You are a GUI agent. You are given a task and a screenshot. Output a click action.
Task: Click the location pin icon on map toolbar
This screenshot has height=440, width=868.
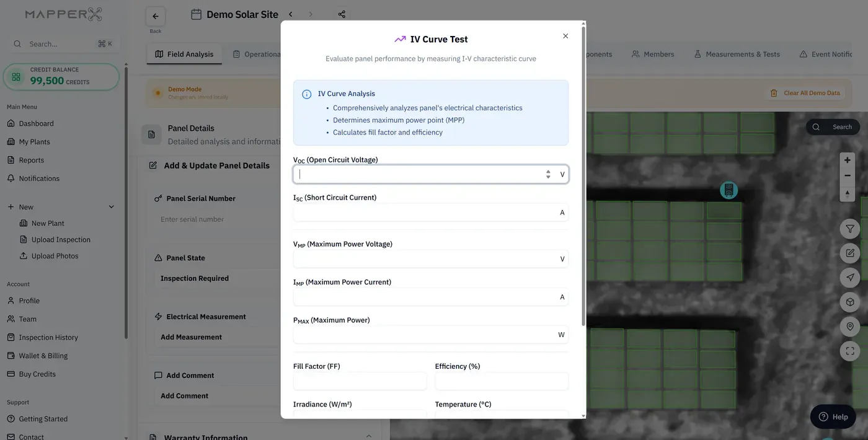pos(850,327)
